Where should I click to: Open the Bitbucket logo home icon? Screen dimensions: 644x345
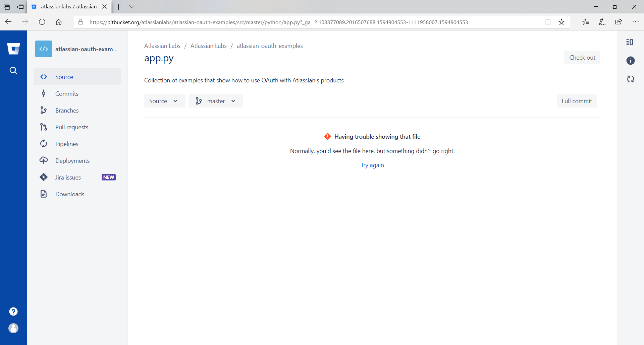13,49
